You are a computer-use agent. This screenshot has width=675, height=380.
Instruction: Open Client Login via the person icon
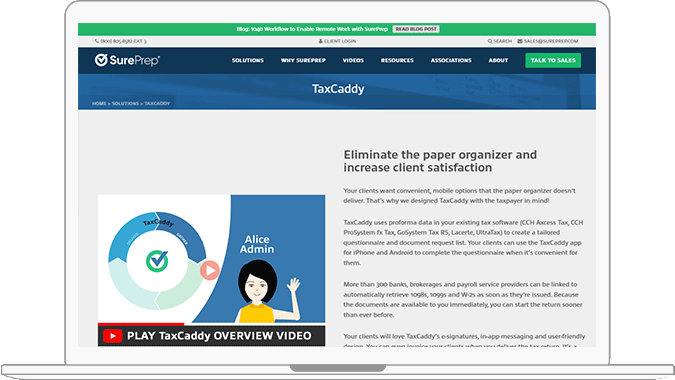click(x=320, y=41)
